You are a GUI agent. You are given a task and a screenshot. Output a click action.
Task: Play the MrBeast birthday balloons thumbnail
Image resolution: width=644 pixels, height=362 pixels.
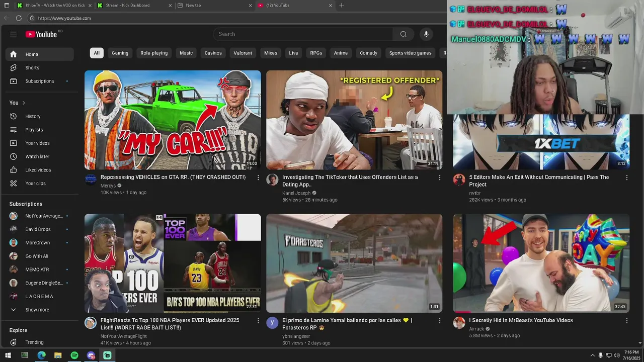(x=541, y=263)
